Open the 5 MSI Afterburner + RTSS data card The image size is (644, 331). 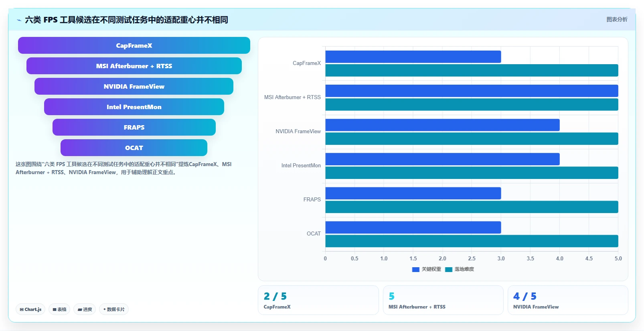coord(443,300)
